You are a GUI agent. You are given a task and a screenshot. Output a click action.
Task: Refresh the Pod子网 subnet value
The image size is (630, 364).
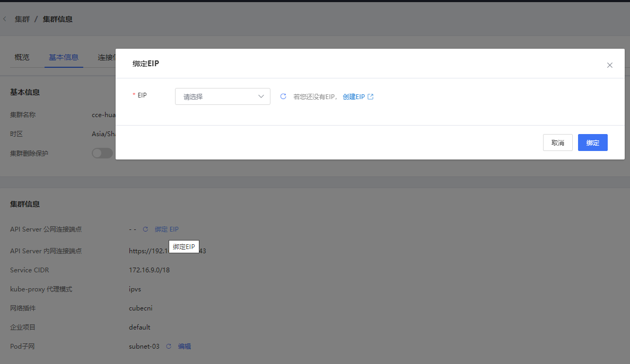169,347
